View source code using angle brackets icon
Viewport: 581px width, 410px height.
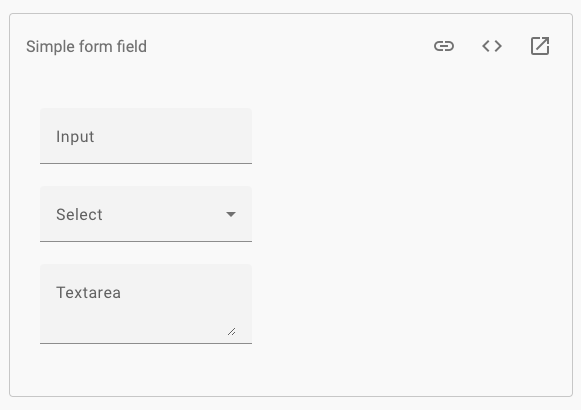click(492, 46)
